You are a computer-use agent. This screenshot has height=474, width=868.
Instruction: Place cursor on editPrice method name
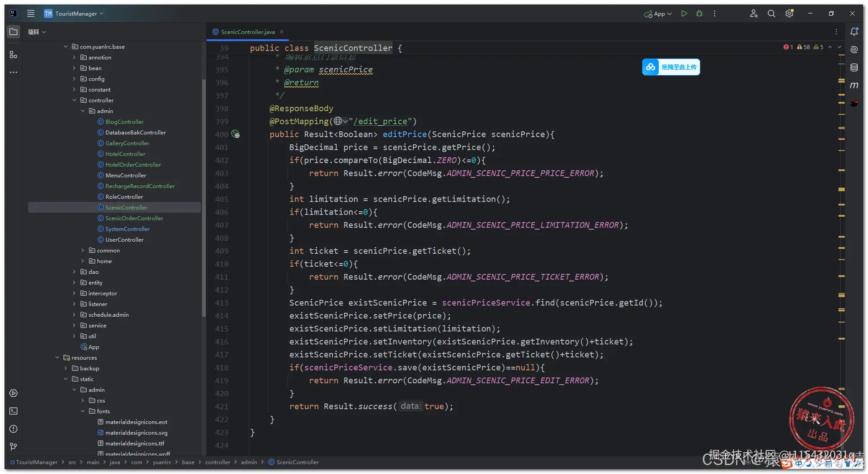tap(405, 134)
